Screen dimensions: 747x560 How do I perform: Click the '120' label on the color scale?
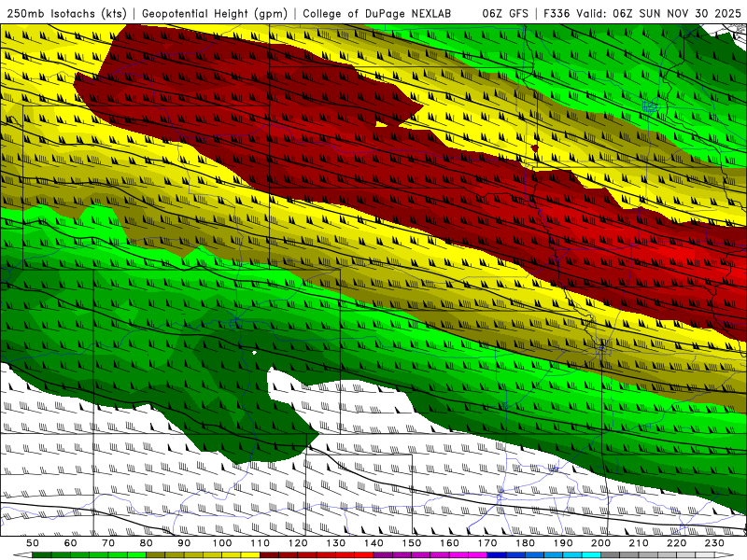click(x=298, y=543)
